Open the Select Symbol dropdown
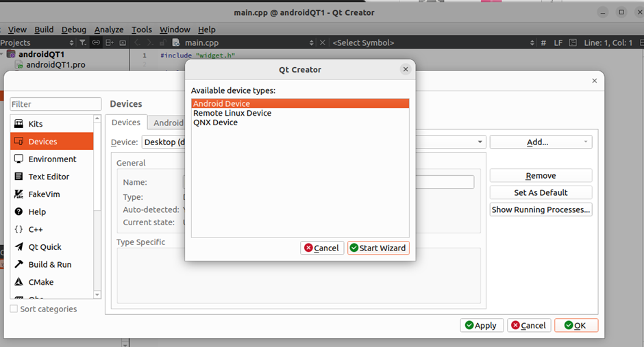Viewport: 644px width, 347px height. click(532, 42)
